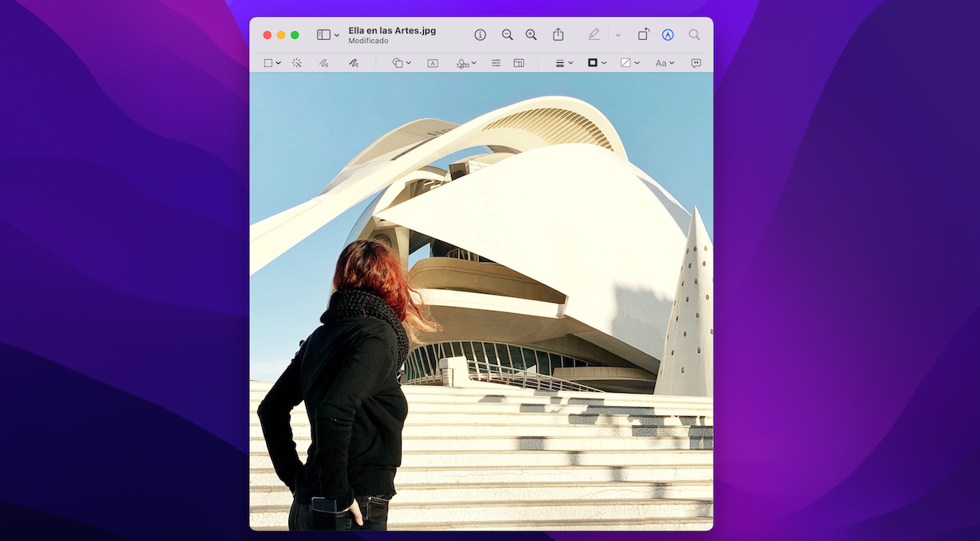Open the Share menu

tap(558, 34)
